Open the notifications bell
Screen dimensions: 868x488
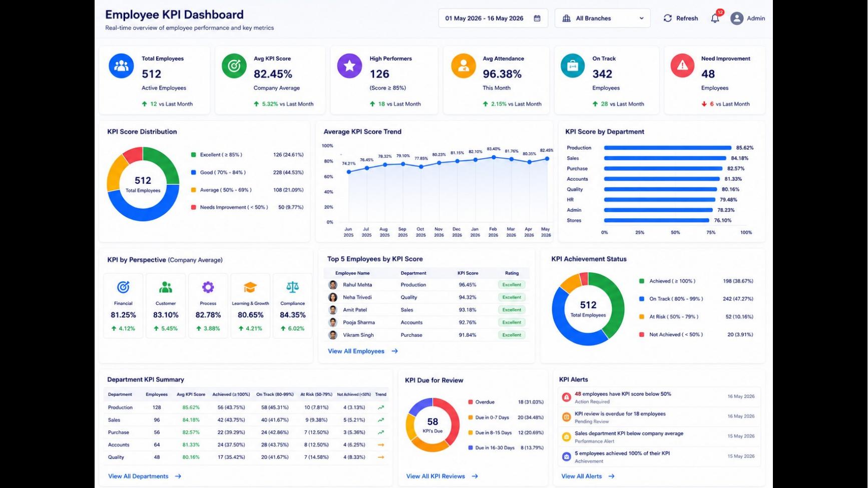(715, 19)
